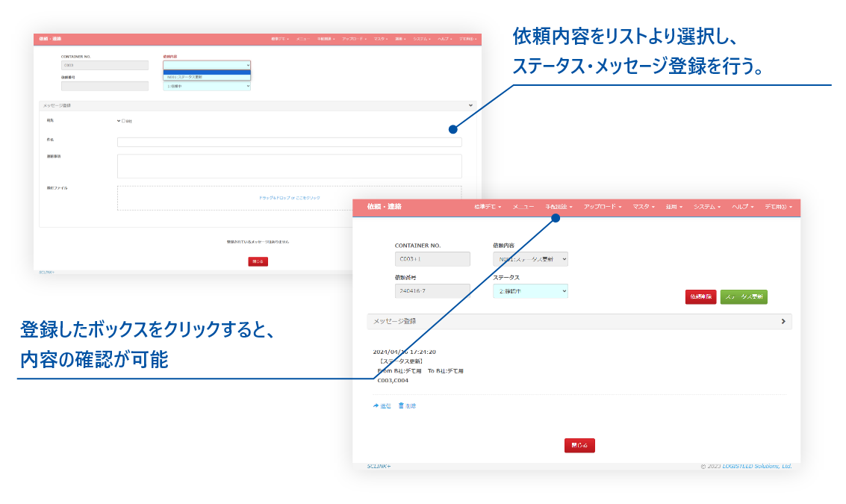Toggle the B社 checkbox in 宛先 row
846x504 pixels.
[123, 121]
